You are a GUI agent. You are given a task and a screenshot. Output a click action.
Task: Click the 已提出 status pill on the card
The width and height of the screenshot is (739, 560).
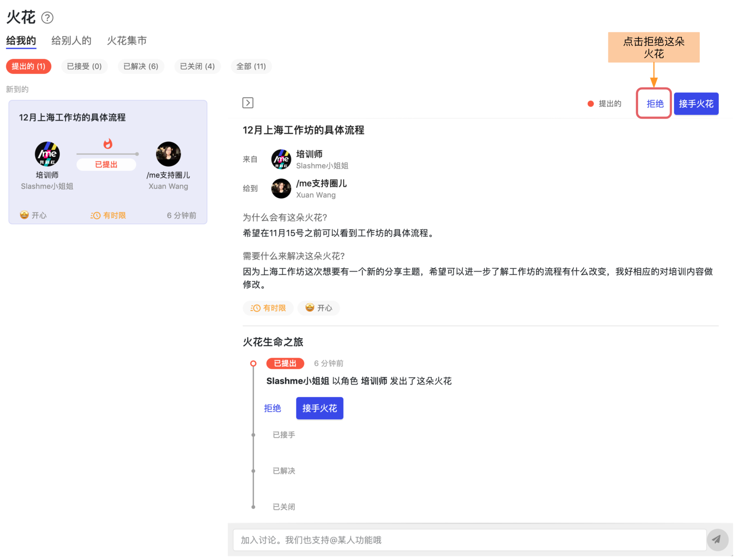tap(106, 165)
